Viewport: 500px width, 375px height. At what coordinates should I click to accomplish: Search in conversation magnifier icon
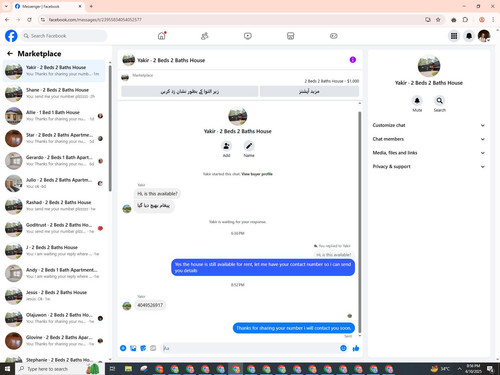[440, 100]
